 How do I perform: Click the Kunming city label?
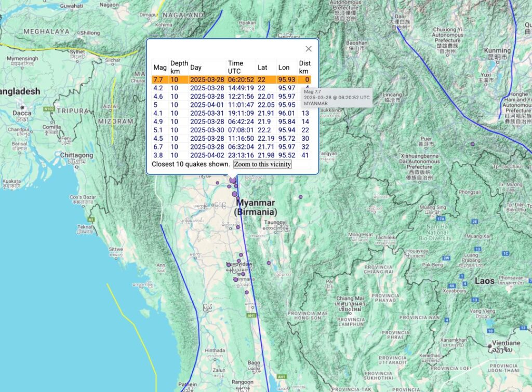[x=497, y=50]
